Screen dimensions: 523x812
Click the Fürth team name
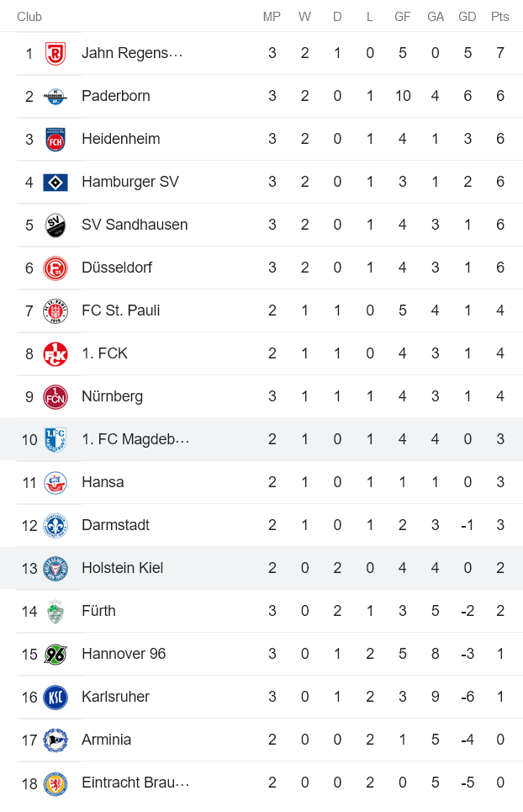(99, 610)
